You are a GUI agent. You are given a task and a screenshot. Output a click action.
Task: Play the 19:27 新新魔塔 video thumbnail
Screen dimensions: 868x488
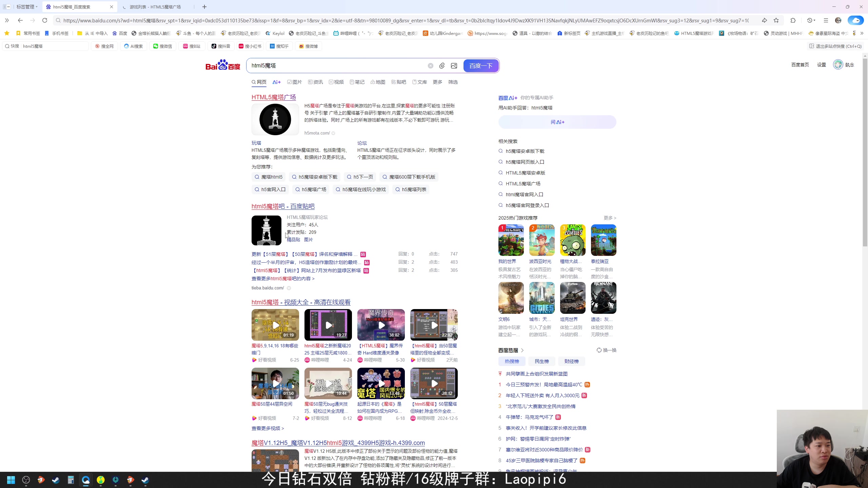tap(328, 325)
